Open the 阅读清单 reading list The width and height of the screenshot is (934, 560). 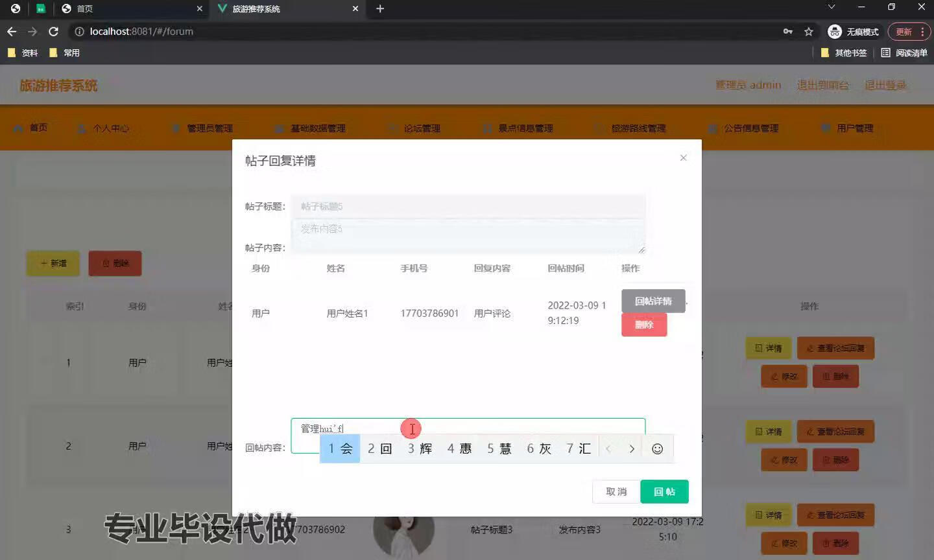coord(904,52)
